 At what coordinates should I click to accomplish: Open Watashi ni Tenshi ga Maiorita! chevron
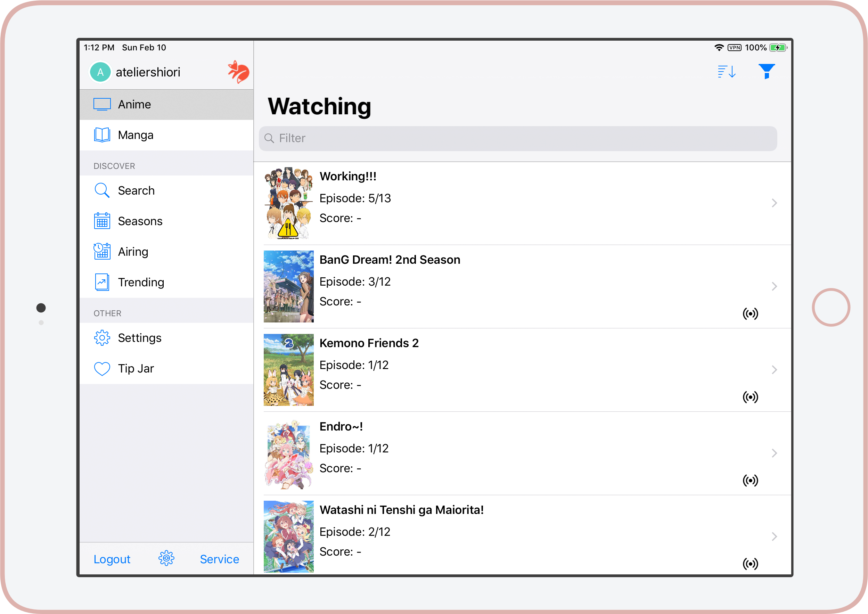tap(774, 537)
